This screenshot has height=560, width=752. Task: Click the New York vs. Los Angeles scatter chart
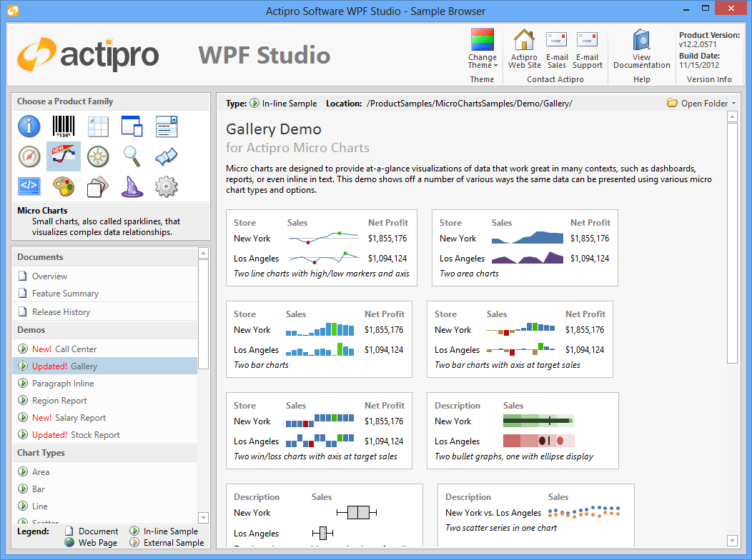[584, 511]
